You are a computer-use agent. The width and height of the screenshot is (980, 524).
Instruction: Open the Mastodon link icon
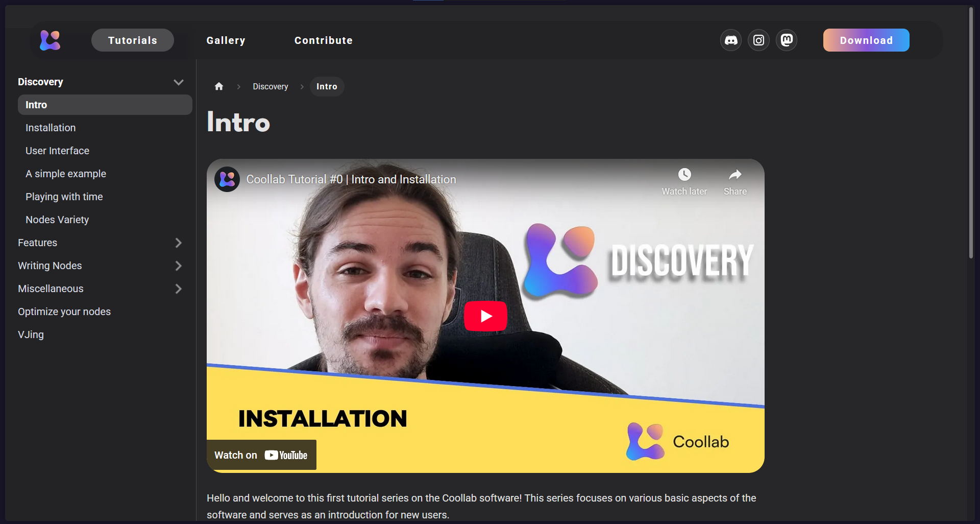pos(787,40)
